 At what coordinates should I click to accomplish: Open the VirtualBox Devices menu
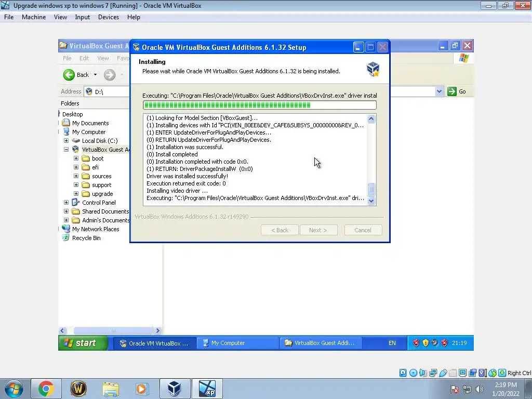click(x=109, y=17)
